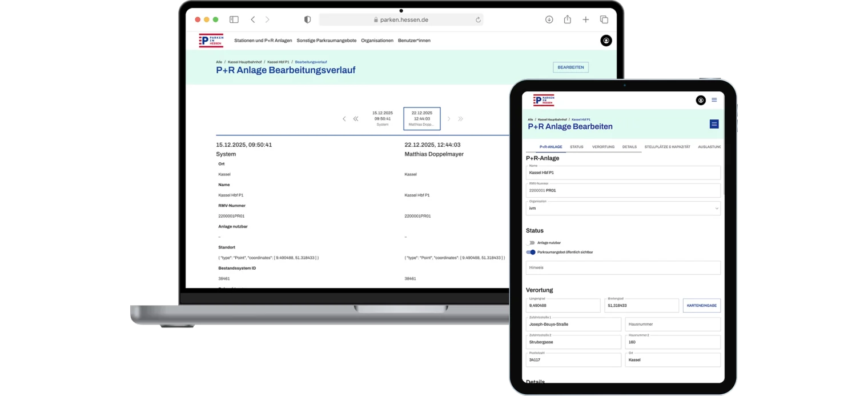Click the blue square menu button on the tablet
Viewport: 868px width, 396px height.
tap(714, 124)
